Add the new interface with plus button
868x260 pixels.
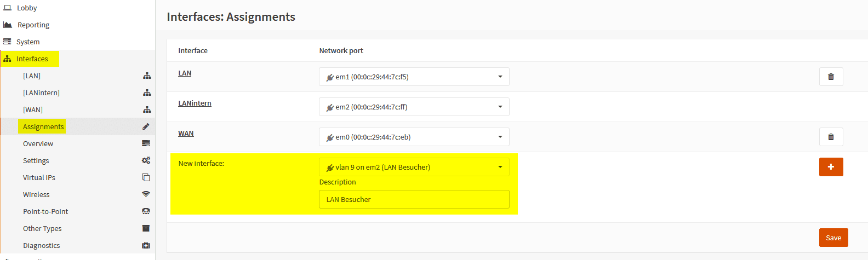tap(831, 167)
